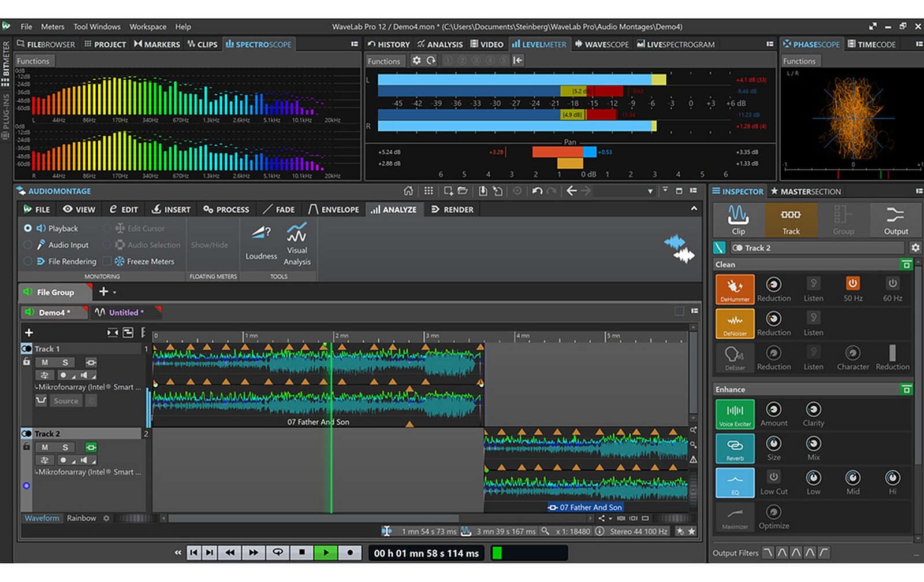Select the Output inspector view
Viewport: 924px width, 582px height.
point(896,219)
